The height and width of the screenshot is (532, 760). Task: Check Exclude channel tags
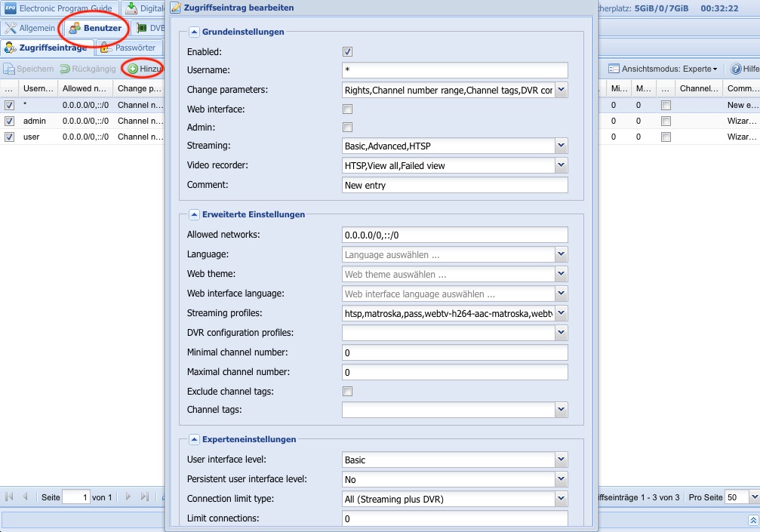[347, 392]
